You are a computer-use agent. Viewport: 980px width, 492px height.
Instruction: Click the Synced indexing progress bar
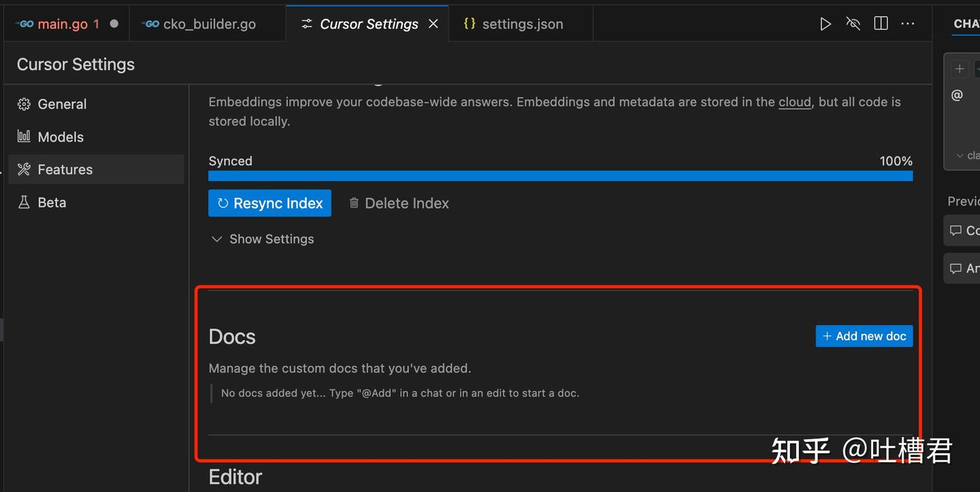click(560, 176)
